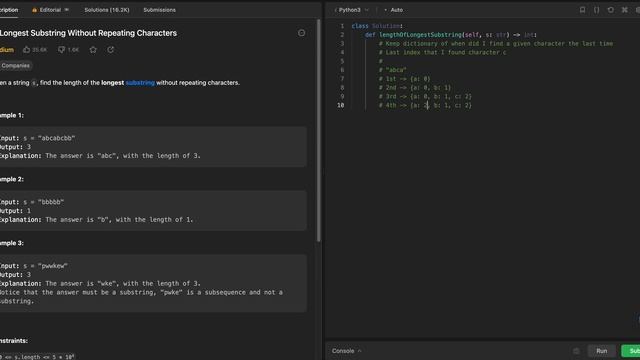
Task: Click line number 10 in the gutter
Action: click(341, 105)
